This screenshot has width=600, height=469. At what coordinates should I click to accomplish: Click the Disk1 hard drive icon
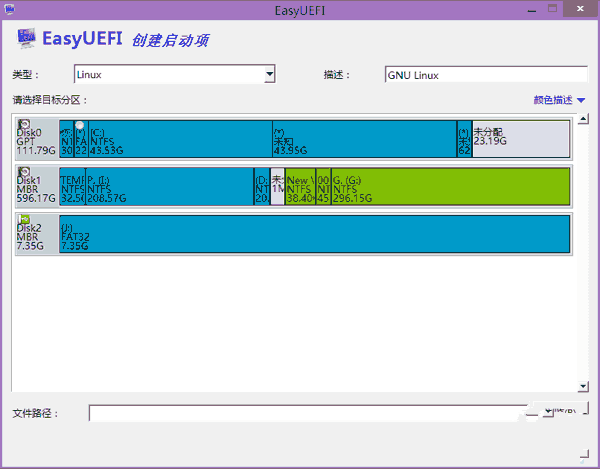pos(24,172)
